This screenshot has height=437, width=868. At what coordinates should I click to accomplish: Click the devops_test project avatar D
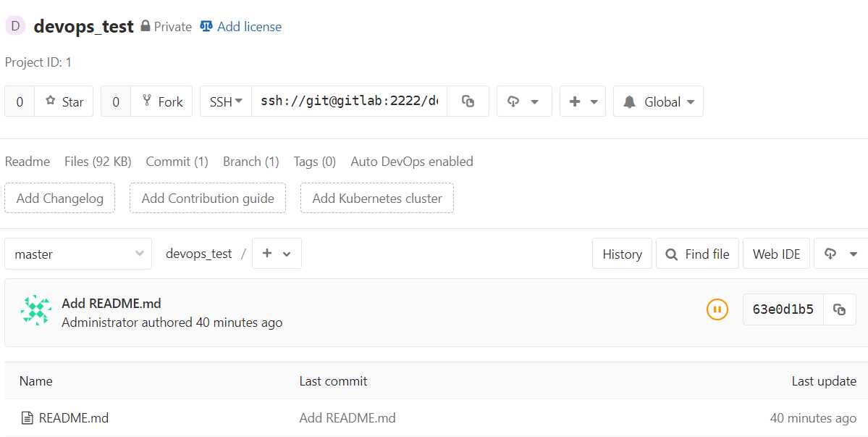15,25
